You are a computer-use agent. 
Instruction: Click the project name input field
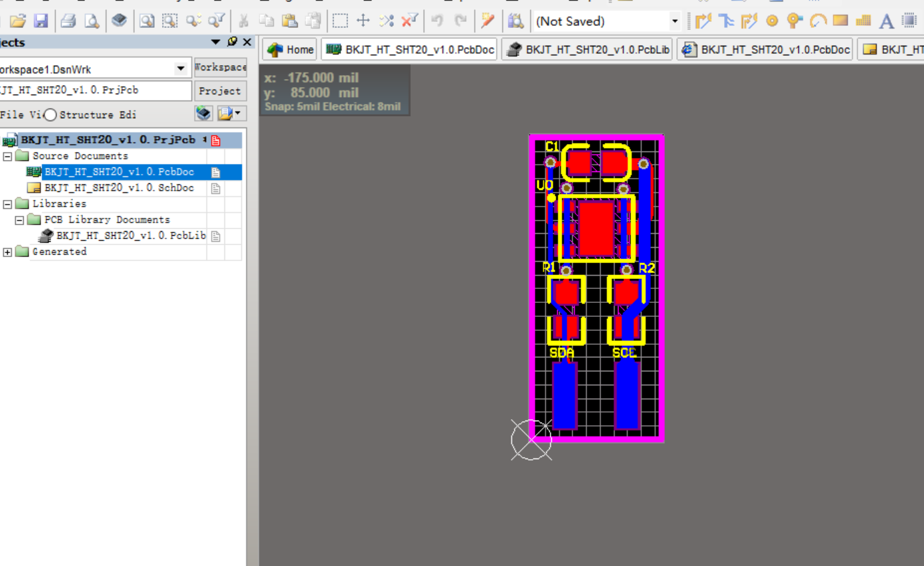(95, 90)
